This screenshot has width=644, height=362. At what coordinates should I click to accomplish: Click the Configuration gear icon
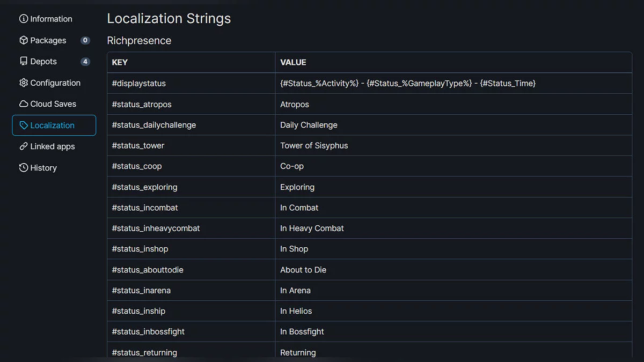[24, 83]
